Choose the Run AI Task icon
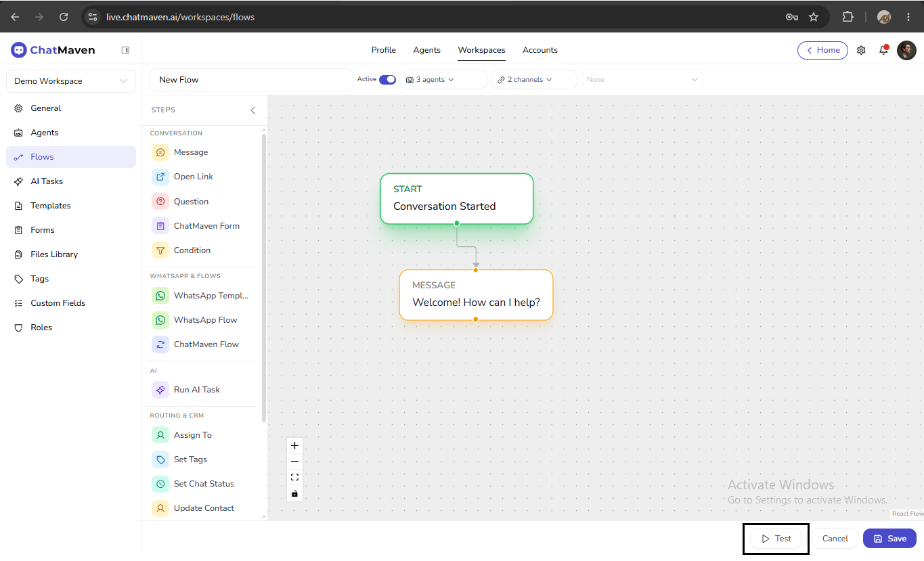This screenshot has height=561, width=924. click(160, 390)
